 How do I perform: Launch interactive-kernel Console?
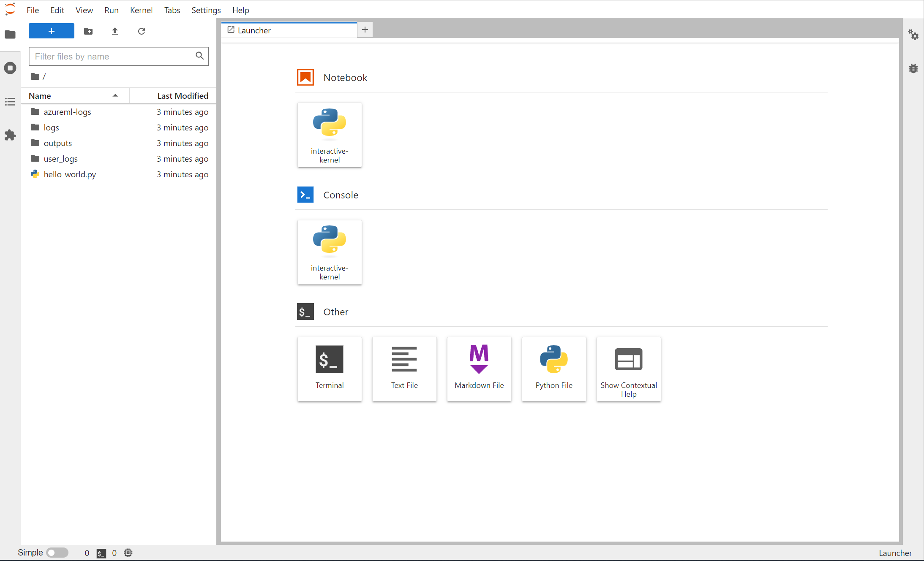[x=330, y=252]
